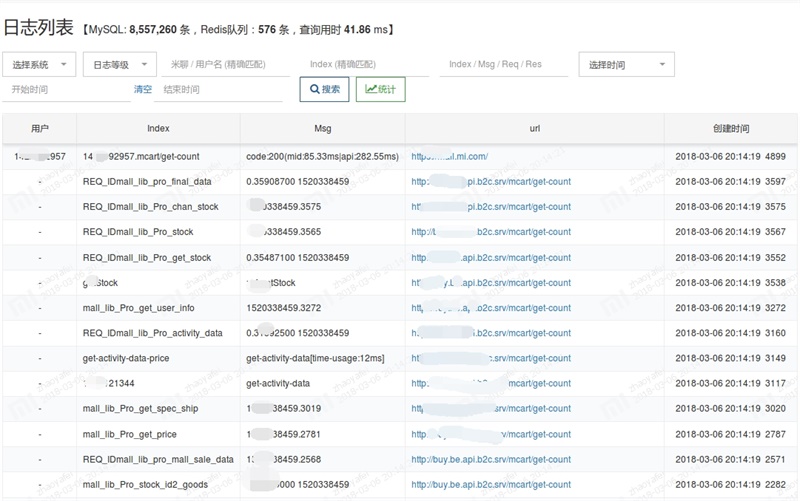
Task: Focus the 米聊 / 用户名 input field
Action: [x=226, y=64]
